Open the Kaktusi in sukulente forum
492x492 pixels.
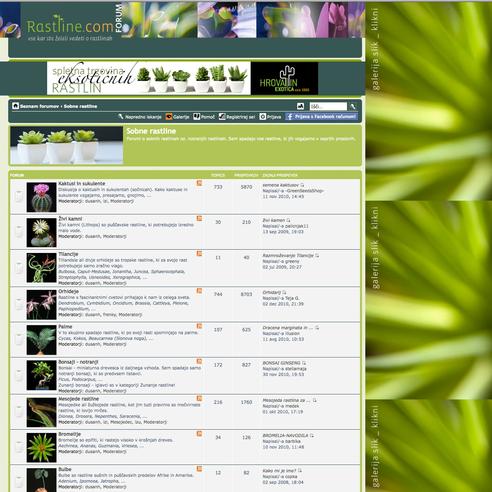tap(82, 184)
